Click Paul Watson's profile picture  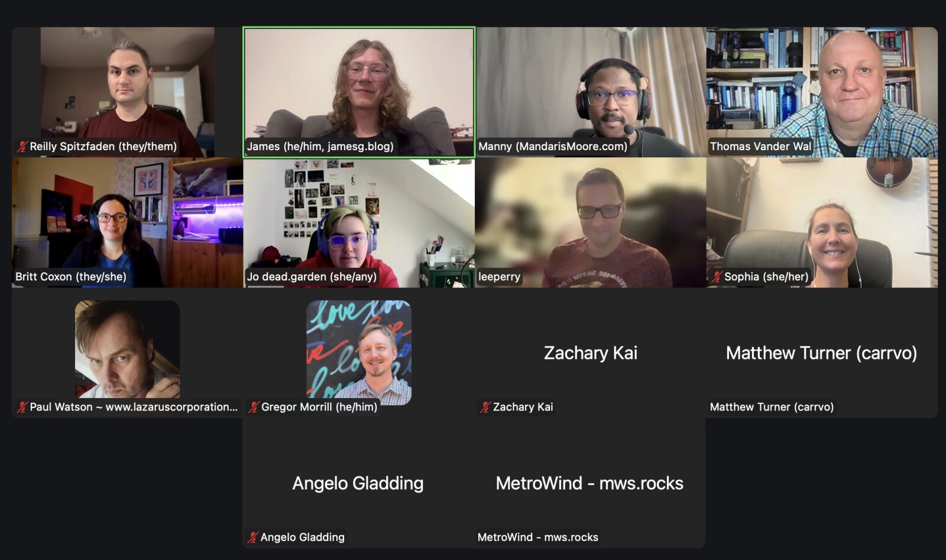pos(127,349)
